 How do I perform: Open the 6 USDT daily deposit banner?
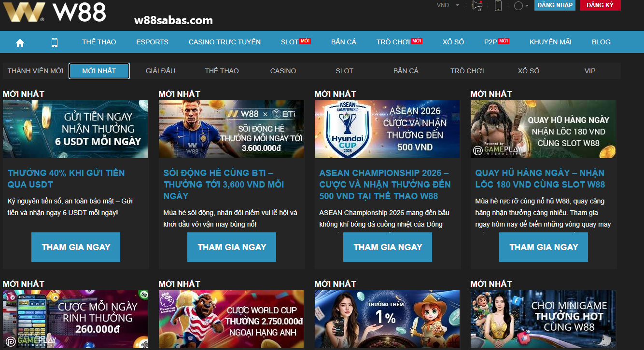(75, 129)
